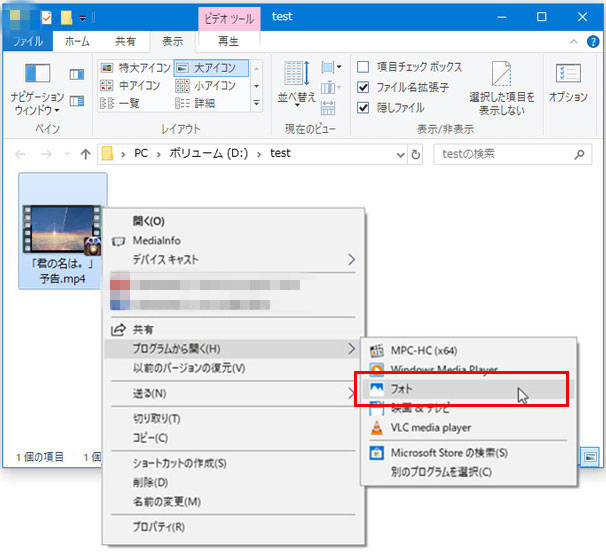Click PC in the address path

(141, 153)
